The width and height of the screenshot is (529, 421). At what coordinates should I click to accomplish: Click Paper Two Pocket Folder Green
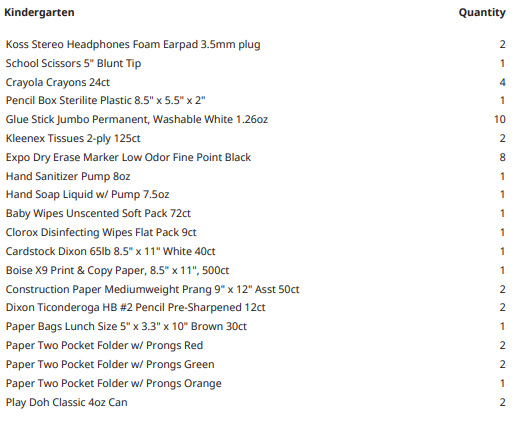[110, 365]
